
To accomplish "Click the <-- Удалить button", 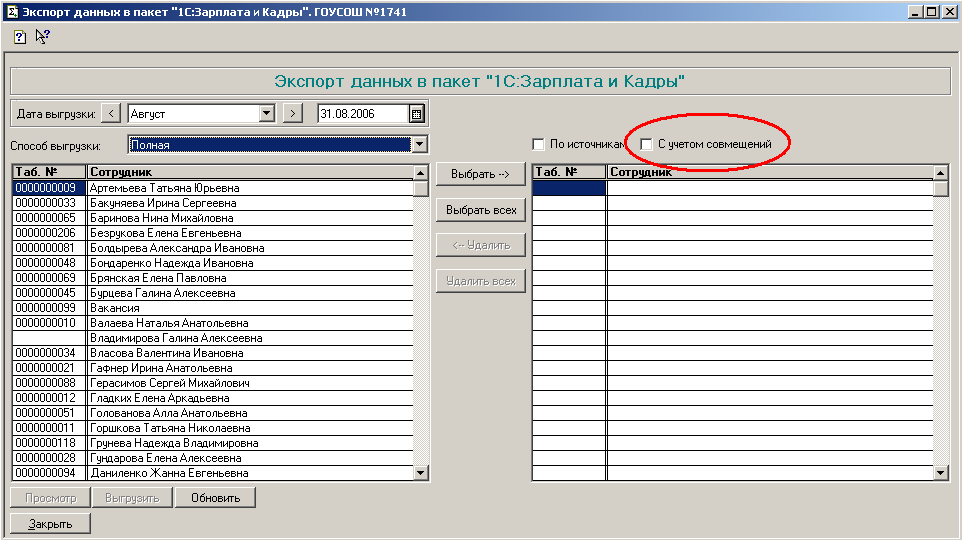I will [481, 245].
